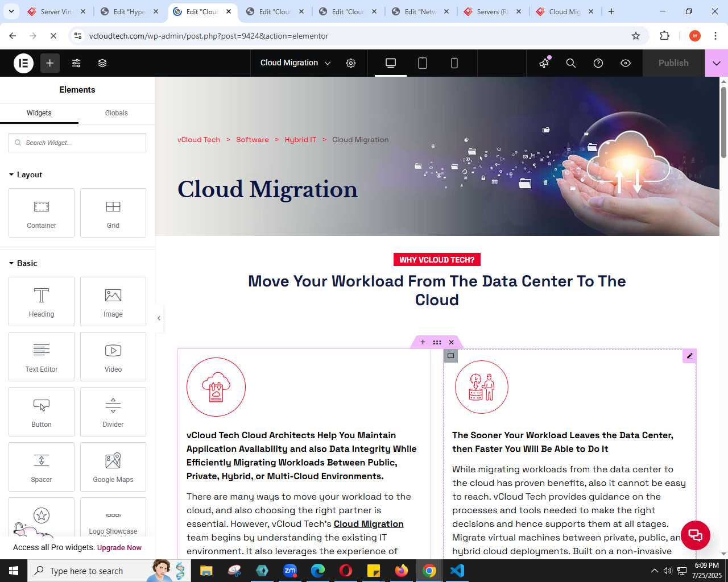The image size is (728, 582).
Task: Switch to the Server Virt browser tab
Action: (x=57, y=11)
